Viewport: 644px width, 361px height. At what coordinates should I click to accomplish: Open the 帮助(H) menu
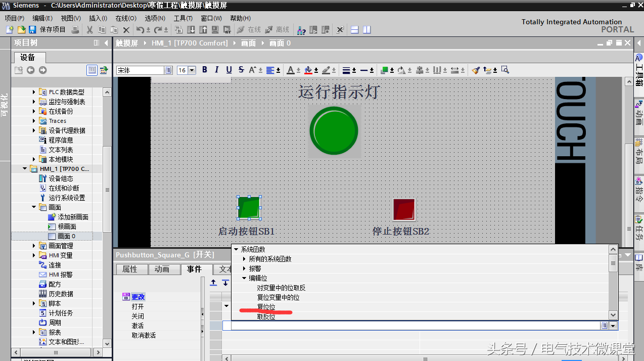pyautogui.click(x=240, y=18)
